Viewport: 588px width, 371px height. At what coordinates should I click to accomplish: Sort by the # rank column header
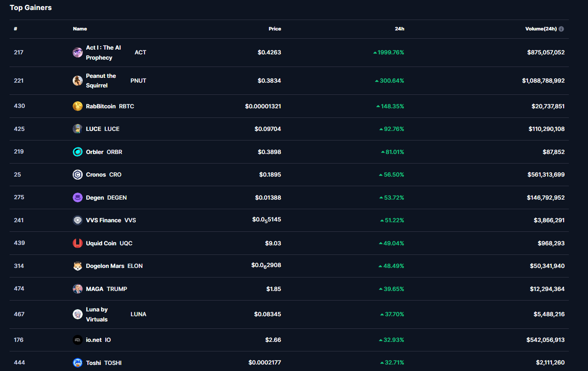[16, 29]
